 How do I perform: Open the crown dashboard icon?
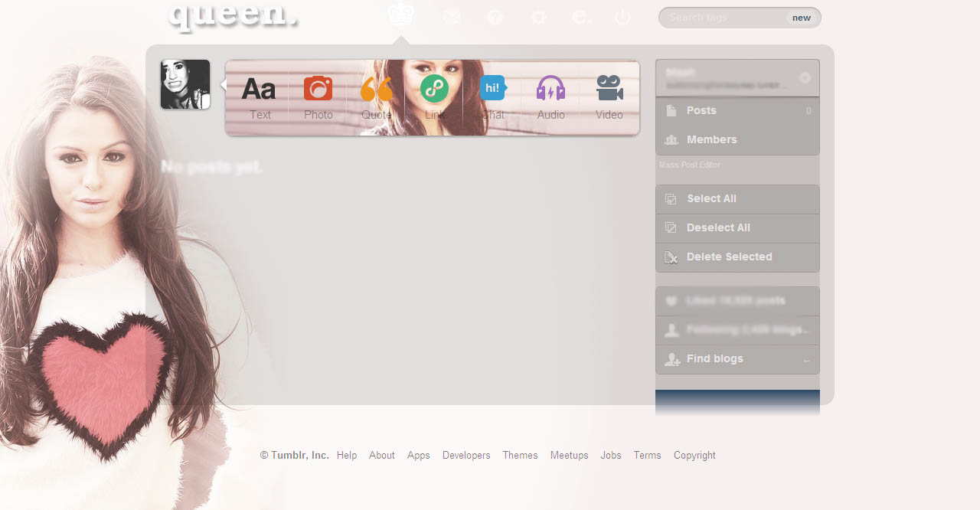tap(400, 14)
